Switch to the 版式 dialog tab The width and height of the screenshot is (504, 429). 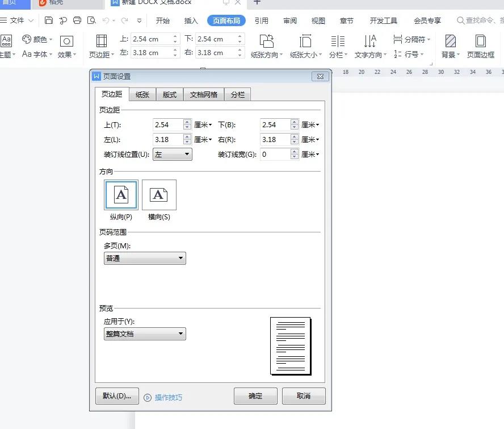(x=169, y=95)
